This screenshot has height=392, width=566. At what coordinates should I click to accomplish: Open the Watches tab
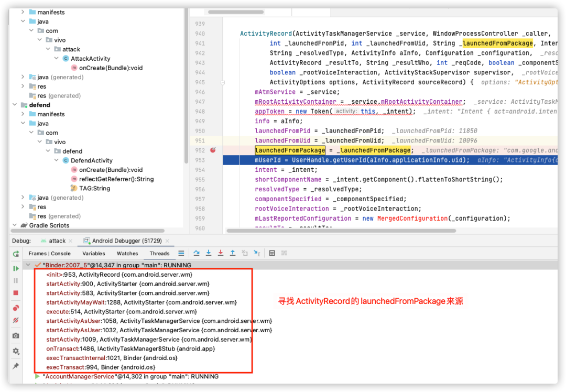tap(127, 254)
